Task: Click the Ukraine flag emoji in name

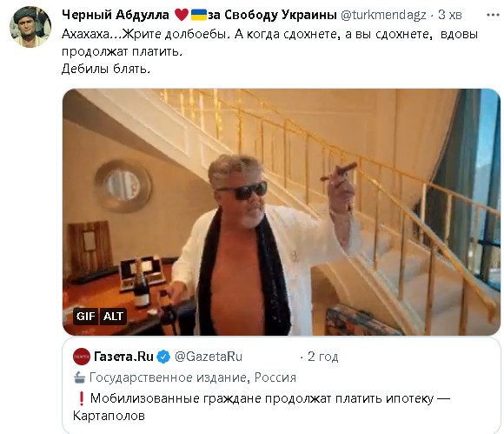Action: pos(199,15)
